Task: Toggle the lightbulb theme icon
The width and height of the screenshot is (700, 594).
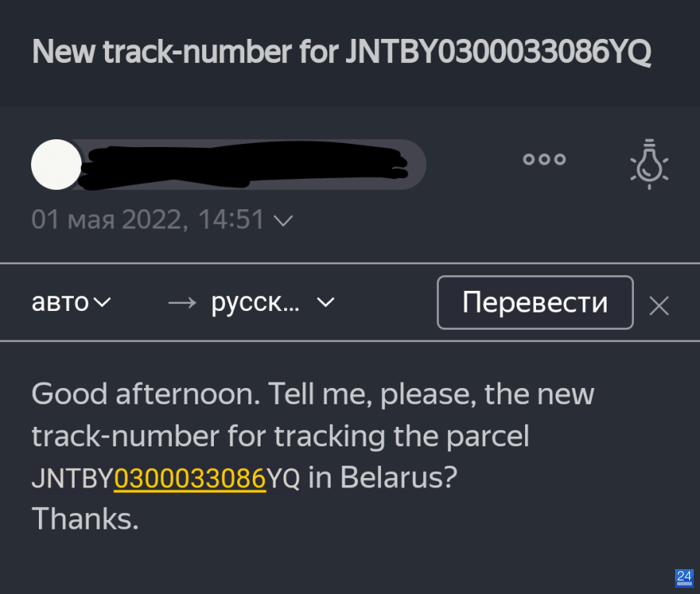Action: click(649, 164)
